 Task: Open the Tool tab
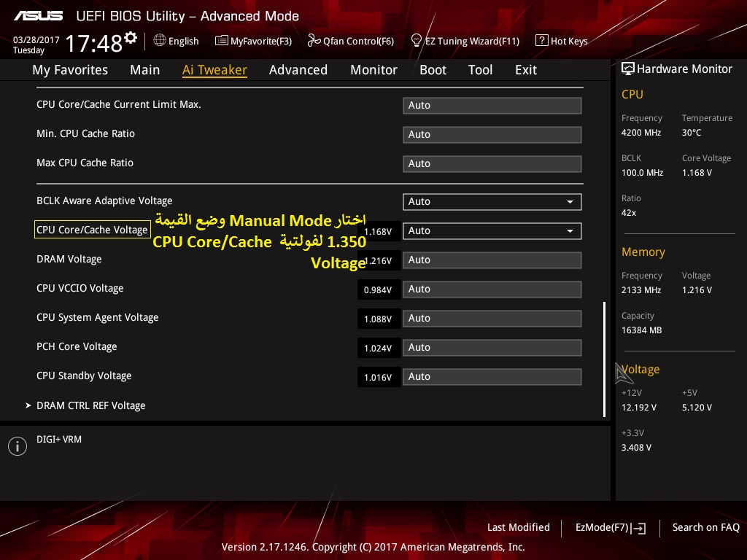(480, 70)
